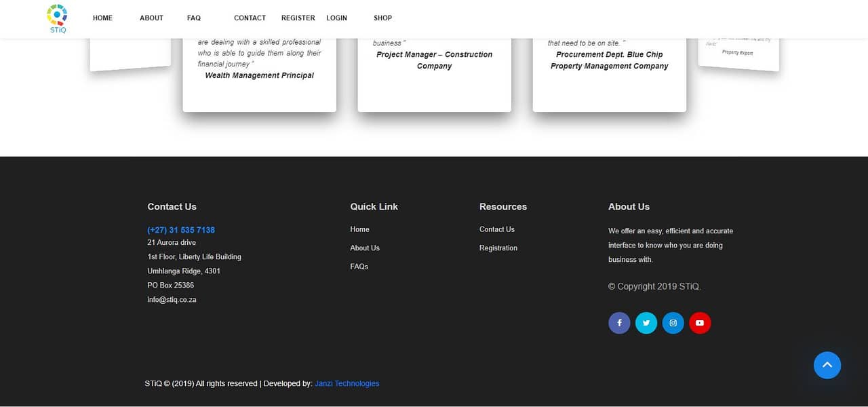868x407 pixels.
Task: Open STiQ's YouTube channel icon
Action: (x=700, y=323)
